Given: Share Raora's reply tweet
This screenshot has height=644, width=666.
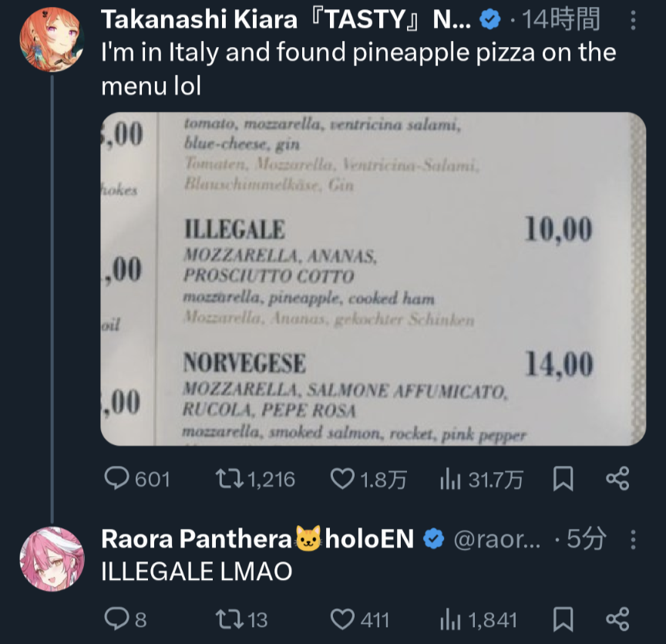Looking at the screenshot, I should click(617, 619).
